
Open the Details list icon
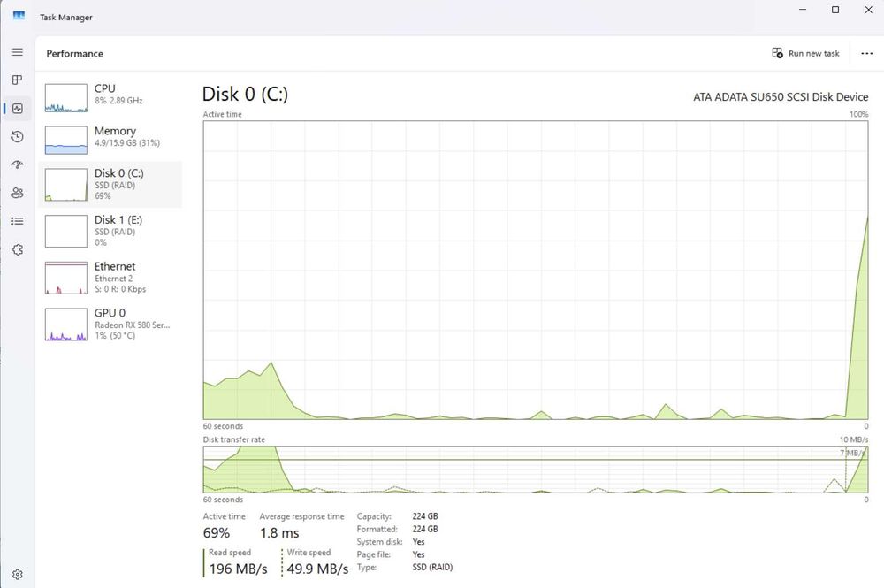(18, 221)
